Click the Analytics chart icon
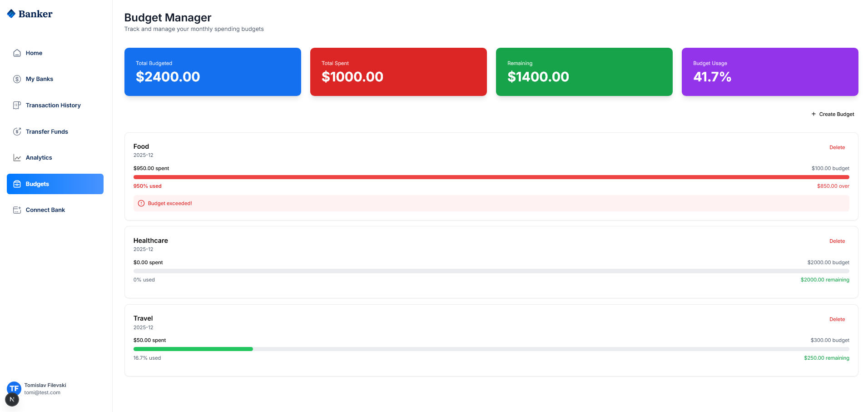The height and width of the screenshot is (412, 868). 17,158
